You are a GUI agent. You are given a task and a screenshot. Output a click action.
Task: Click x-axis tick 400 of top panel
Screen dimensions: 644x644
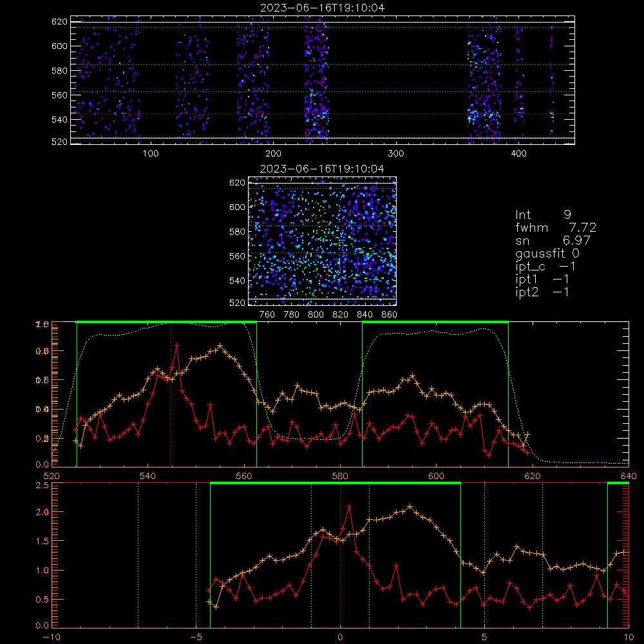[x=518, y=154]
